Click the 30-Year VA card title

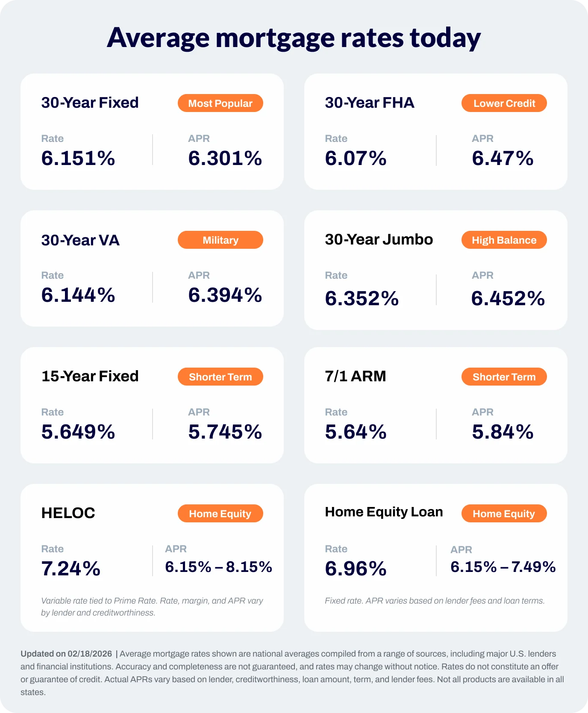pos(80,240)
